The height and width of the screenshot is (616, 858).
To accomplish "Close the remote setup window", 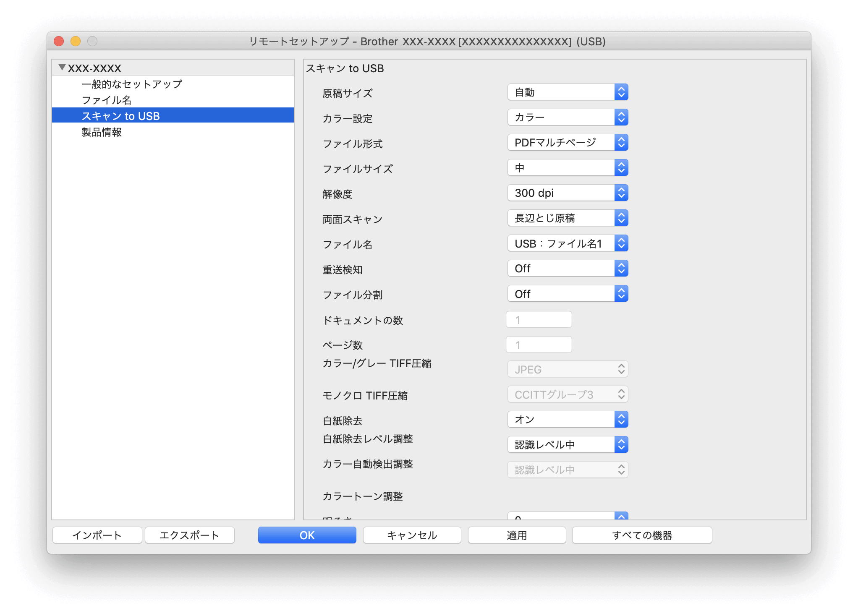I will click(x=59, y=41).
